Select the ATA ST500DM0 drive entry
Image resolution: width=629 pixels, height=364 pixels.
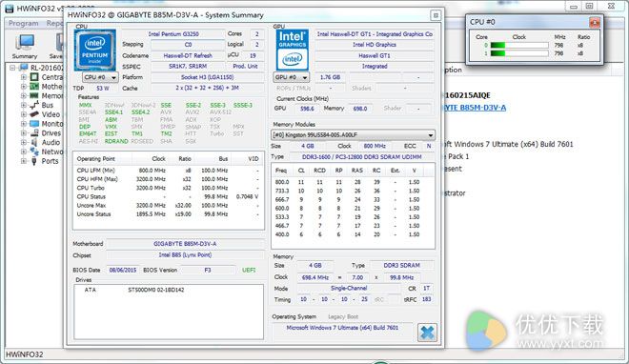(x=134, y=290)
